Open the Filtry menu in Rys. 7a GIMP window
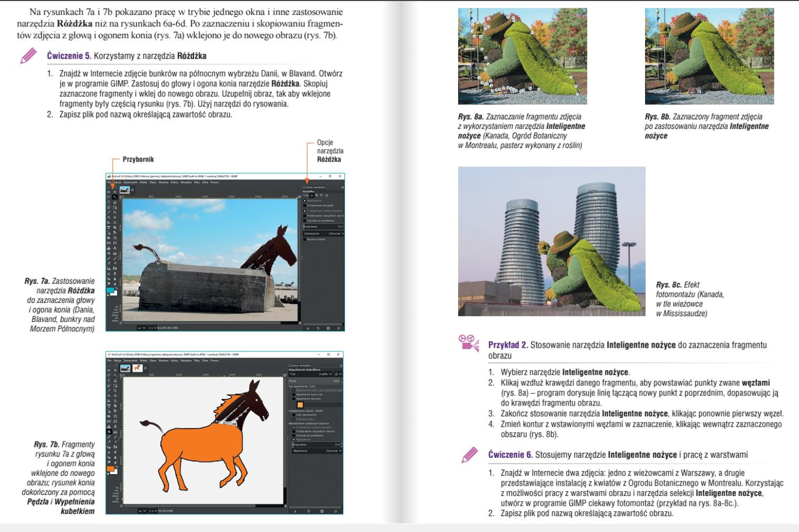 (197, 182)
